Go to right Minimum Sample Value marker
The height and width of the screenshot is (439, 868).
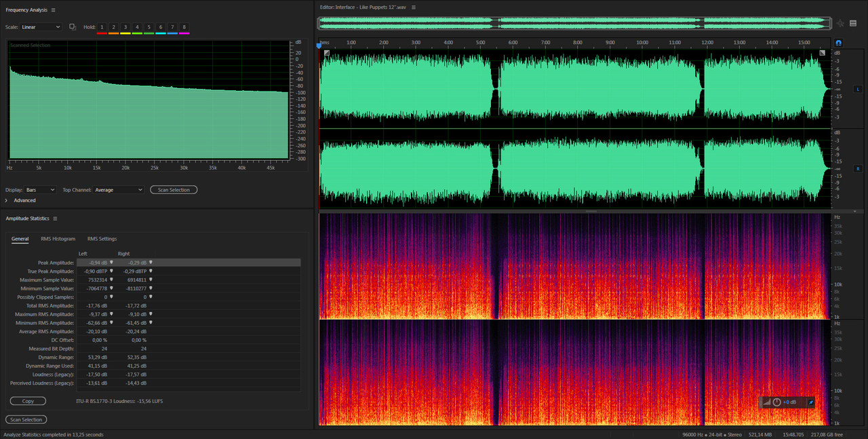tap(151, 288)
